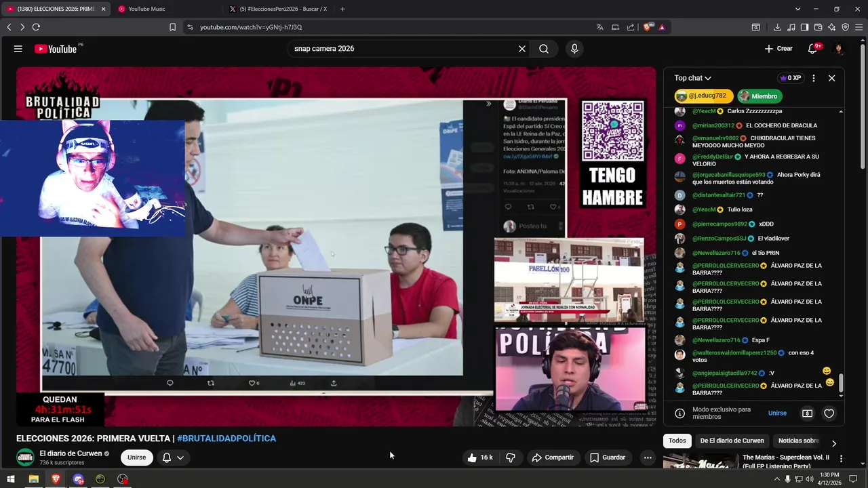
Task: Open the YouTube guide hamburger menu
Action: (x=18, y=49)
